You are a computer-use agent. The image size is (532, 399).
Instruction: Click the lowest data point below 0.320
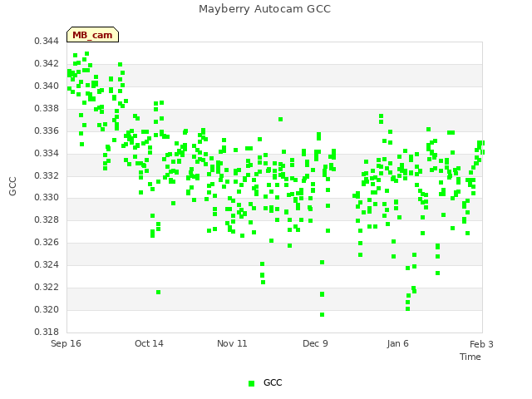coord(322,315)
